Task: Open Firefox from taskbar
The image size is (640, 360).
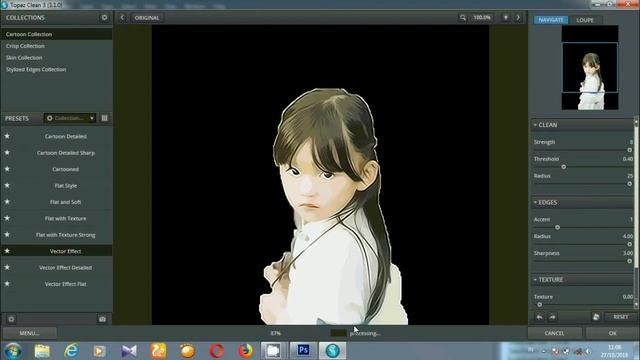Action: tap(245, 351)
